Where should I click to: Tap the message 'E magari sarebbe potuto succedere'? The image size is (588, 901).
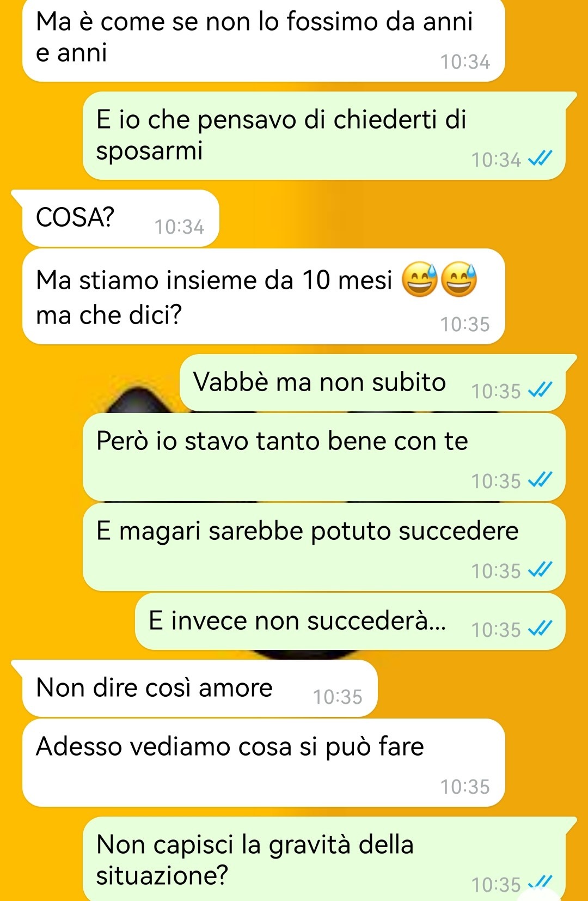324,546
